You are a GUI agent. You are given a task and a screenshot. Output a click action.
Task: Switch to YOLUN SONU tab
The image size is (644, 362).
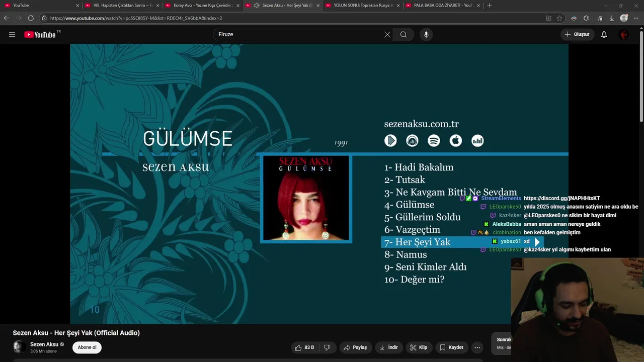point(362,6)
